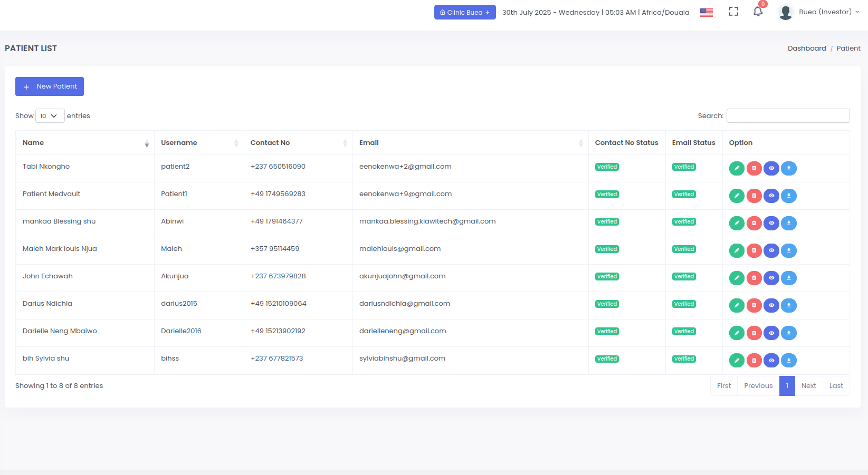868x475 pixels.
Task: Delete patient Patient Medvault
Action: [754, 196]
